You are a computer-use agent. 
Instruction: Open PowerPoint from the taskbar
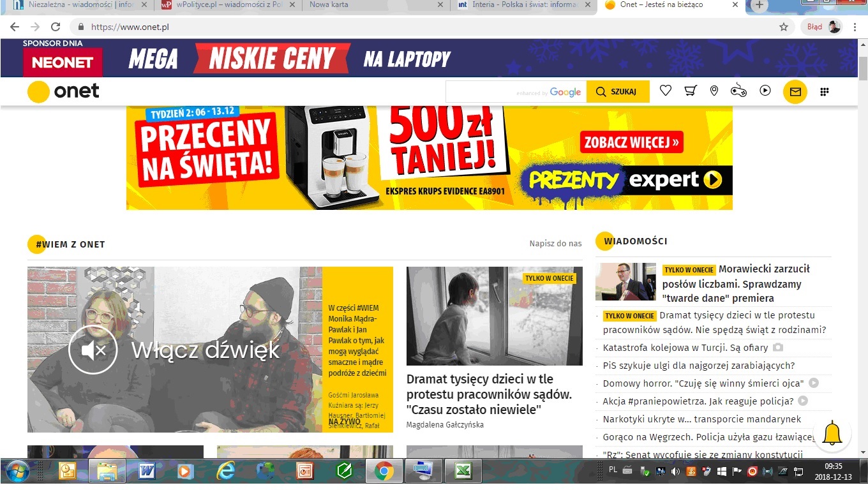[305, 471]
